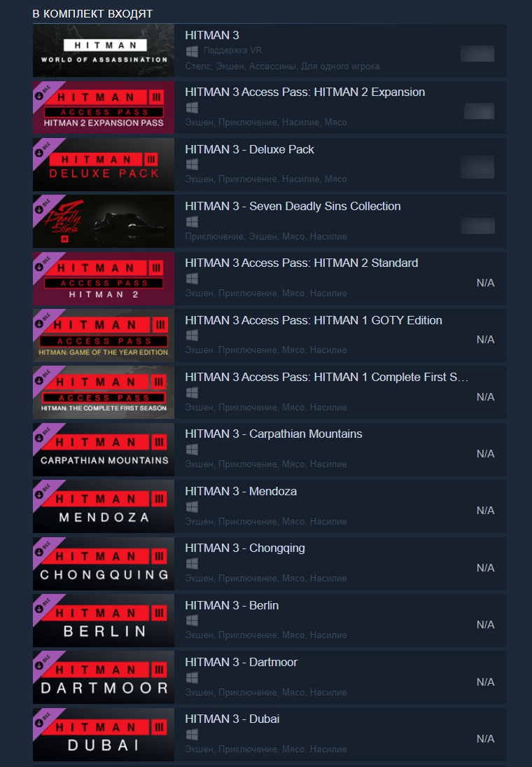Image resolution: width=532 pixels, height=767 pixels.
Task: Click the Windows platform icon for Mendoza
Action: [x=192, y=506]
